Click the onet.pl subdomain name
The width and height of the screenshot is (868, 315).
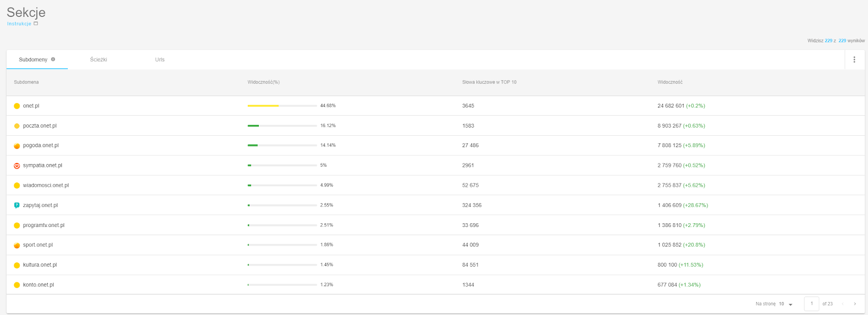click(x=31, y=106)
